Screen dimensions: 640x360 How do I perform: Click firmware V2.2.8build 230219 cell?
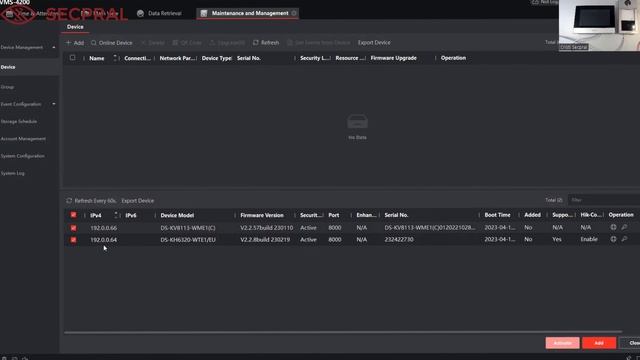[x=265, y=240]
